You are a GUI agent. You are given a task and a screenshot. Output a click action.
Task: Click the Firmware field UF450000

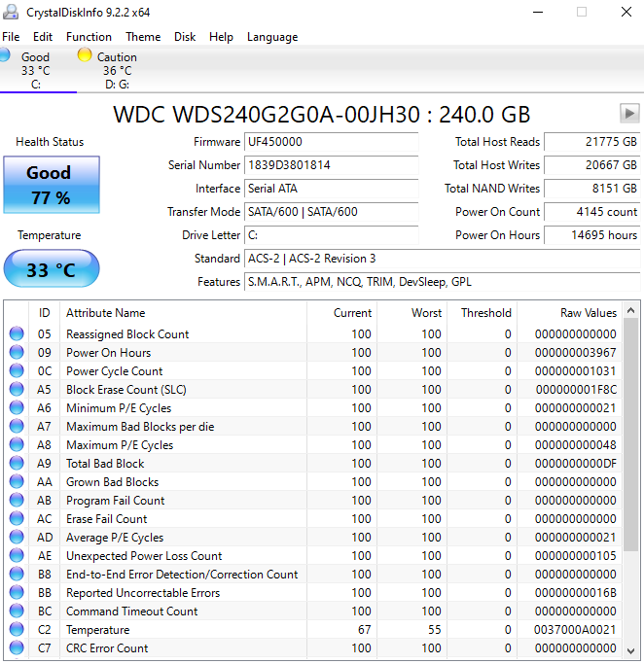tap(332, 142)
